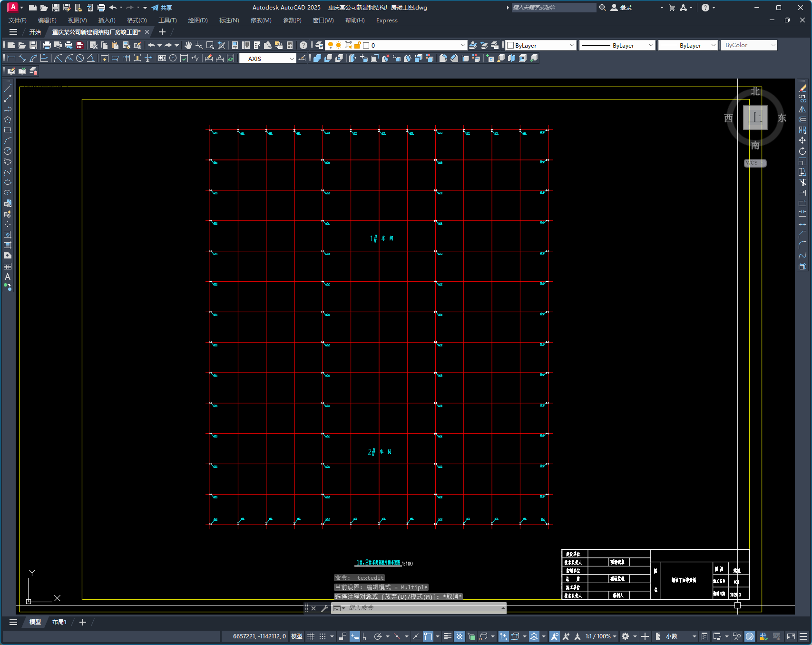This screenshot has width=812, height=645.
Task: Click the ByLayer color square swatch
Action: click(510, 45)
